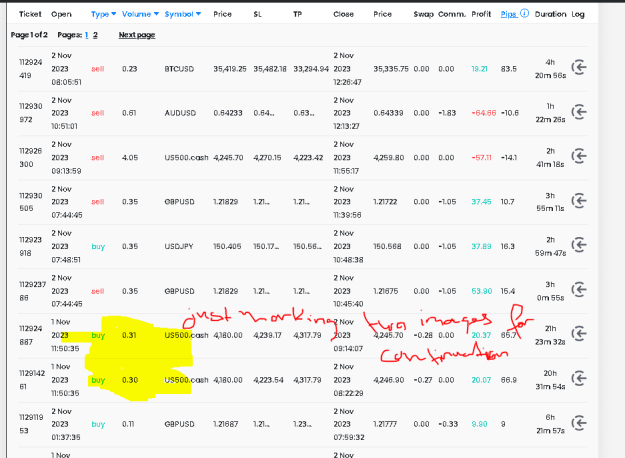
Task: Click profit value 20.07
Action: 481,380
